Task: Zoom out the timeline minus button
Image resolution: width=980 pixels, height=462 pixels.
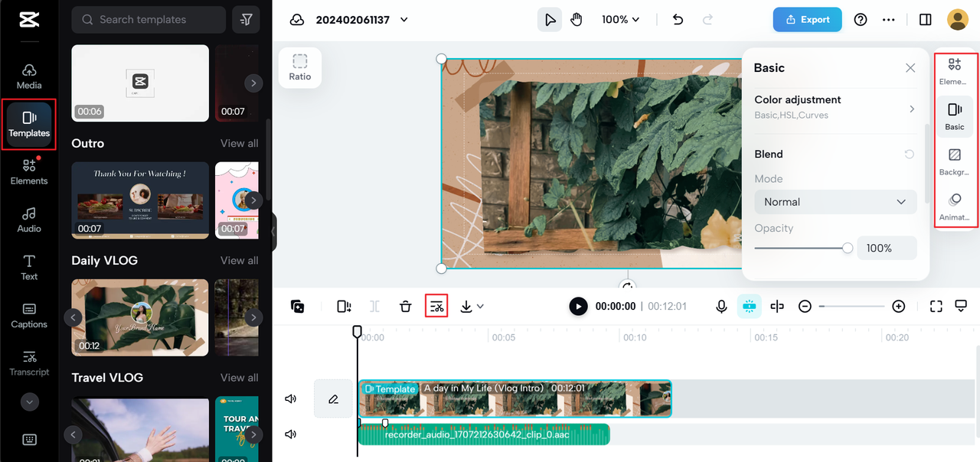Action: (805, 307)
